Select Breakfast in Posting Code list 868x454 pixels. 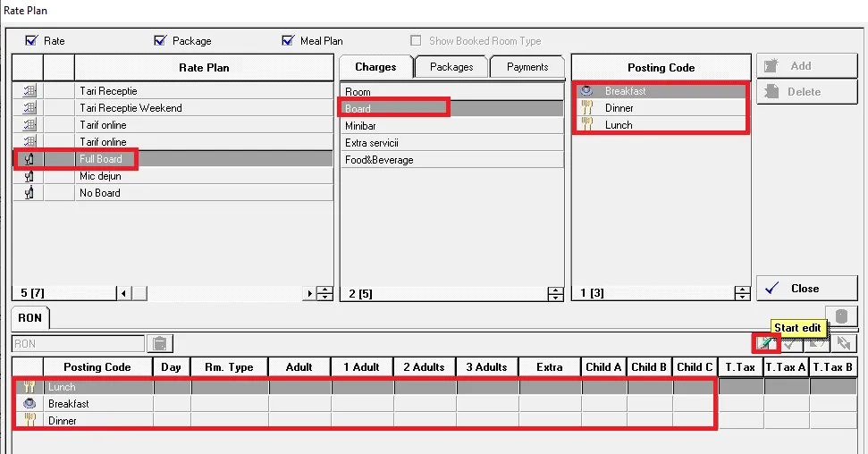tap(661, 91)
